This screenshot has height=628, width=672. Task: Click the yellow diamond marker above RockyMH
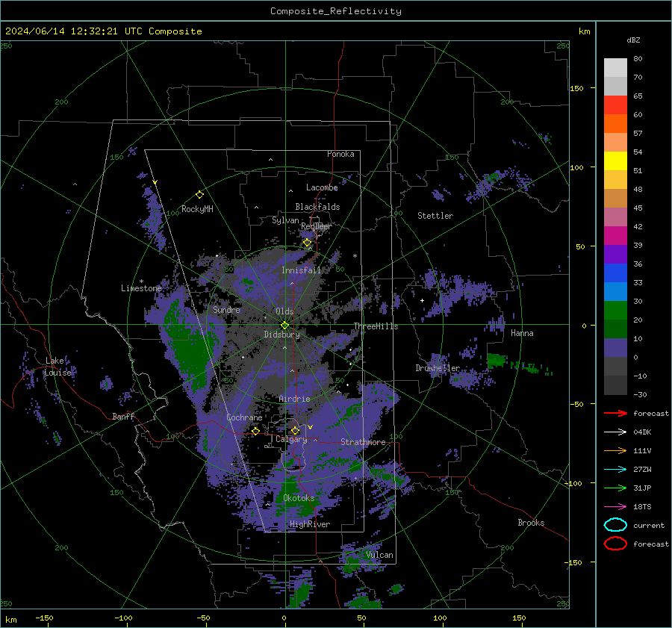(199, 195)
